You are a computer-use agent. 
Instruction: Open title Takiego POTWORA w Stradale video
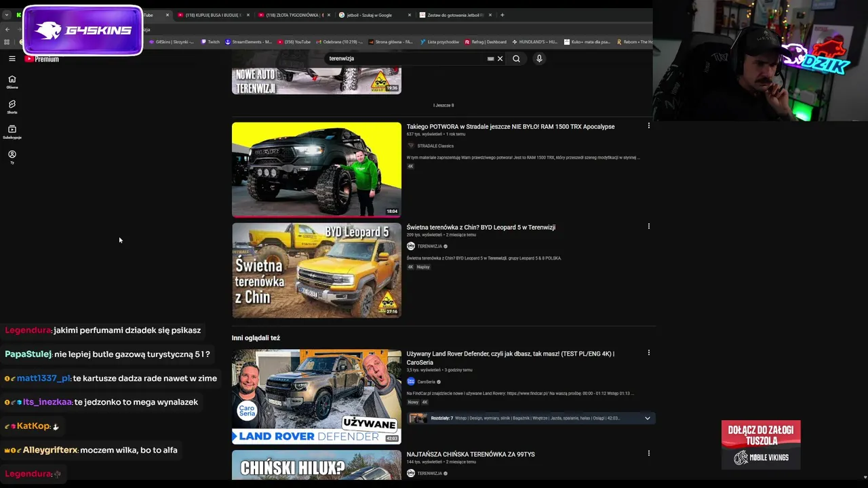(x=511, y=127)
